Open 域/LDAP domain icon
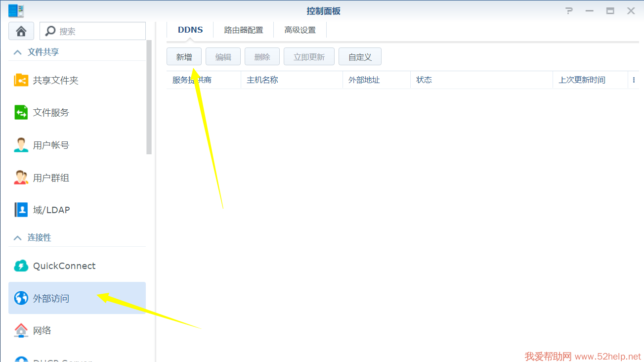Screen dimensions: 644x362 21,210
